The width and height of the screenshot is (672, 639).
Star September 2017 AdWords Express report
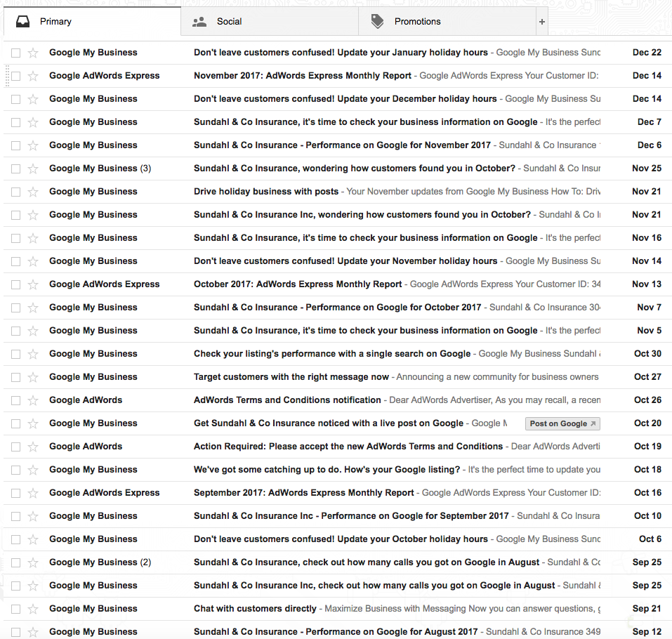click(x=33, y=493)
